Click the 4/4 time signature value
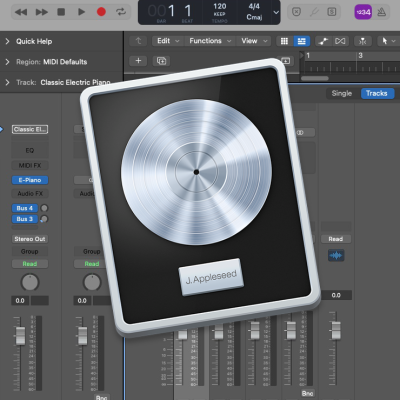 (254, 6)
